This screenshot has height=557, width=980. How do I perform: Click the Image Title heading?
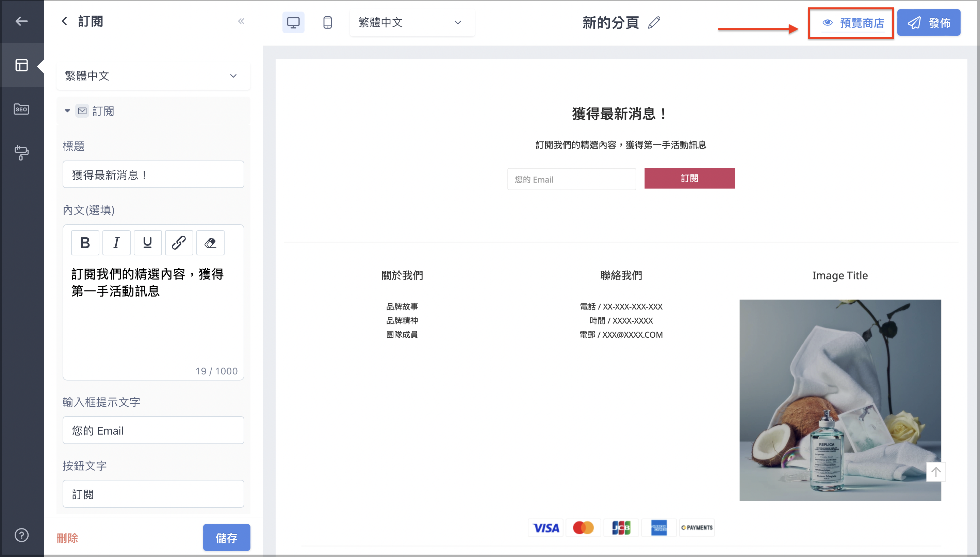point(840,275)
